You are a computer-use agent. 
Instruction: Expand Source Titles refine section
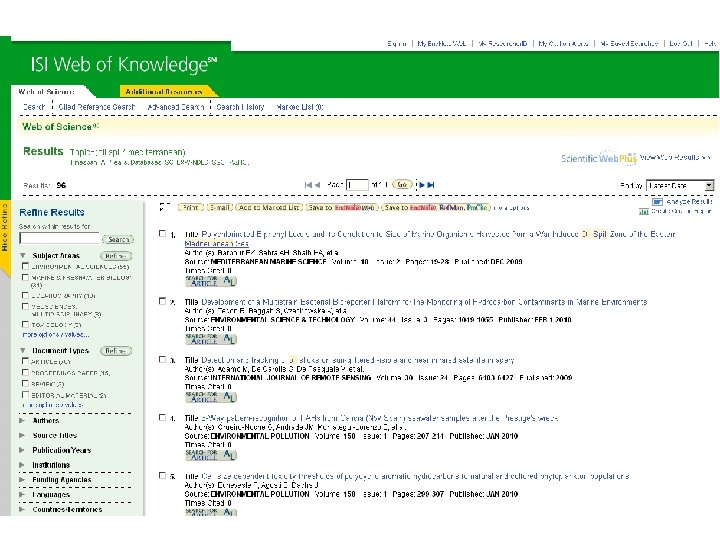pyautogui.click(x=22, y=435)
